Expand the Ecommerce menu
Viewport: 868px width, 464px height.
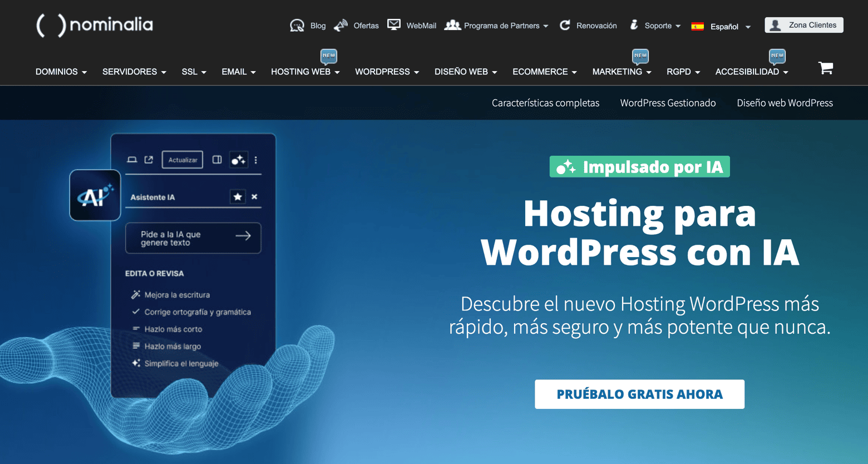(x=545, y=72)
